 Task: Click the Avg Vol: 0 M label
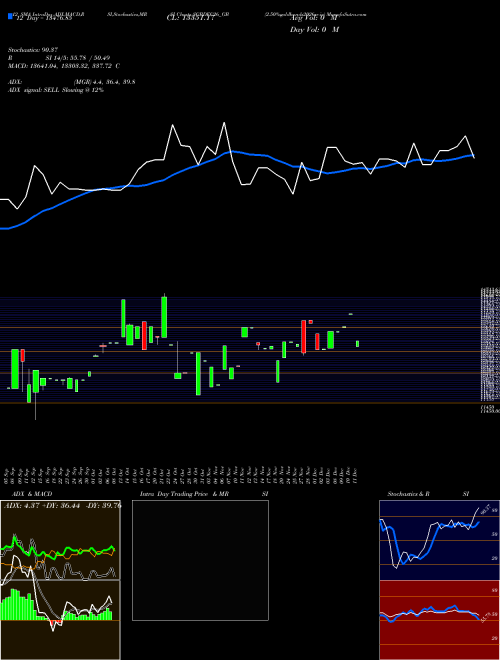pyautogui.click(x=313, y=18)
